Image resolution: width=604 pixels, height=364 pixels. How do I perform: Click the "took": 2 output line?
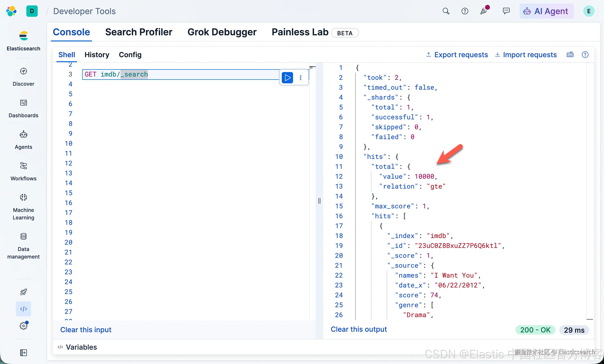coord(383,77)
